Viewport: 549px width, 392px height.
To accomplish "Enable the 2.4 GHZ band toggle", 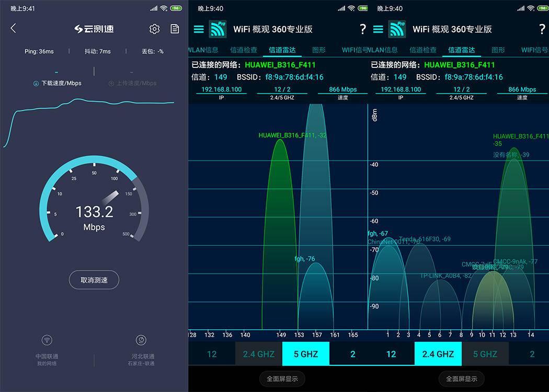I will pyautogui.click(x=438, y=354).
